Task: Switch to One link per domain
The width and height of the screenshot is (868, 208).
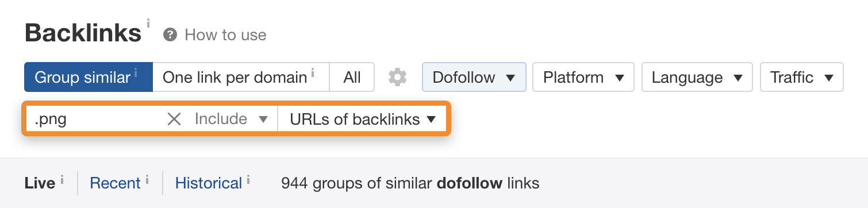Action: pos(241,77)
